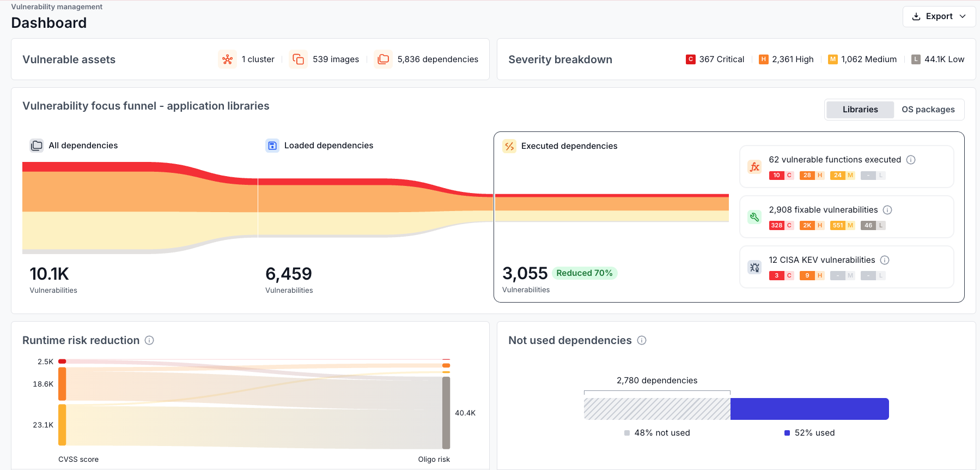
Task: Click info icon next to Not used dependencies
Action: coord(642,340)
